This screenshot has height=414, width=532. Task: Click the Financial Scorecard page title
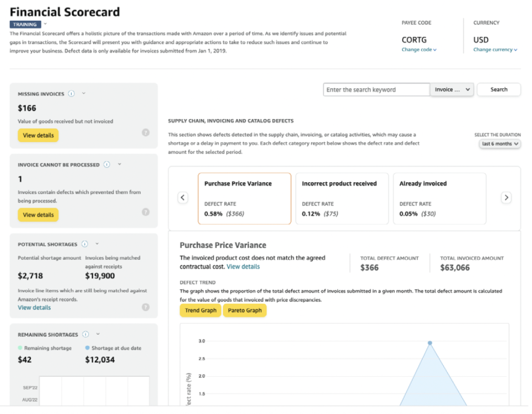pos(65,12)
